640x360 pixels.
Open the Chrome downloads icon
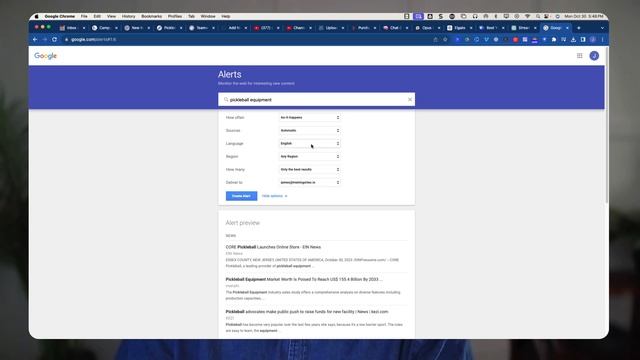[x=573, y=40]
